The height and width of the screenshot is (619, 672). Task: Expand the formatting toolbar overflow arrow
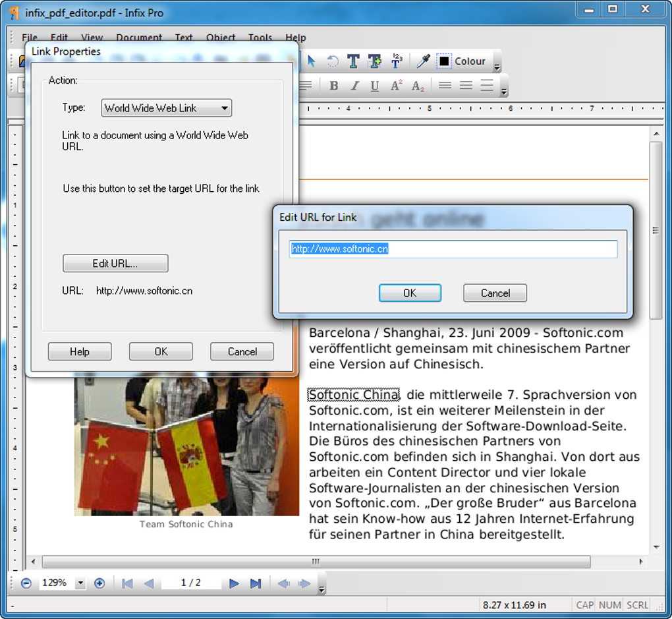coord(505,92)
